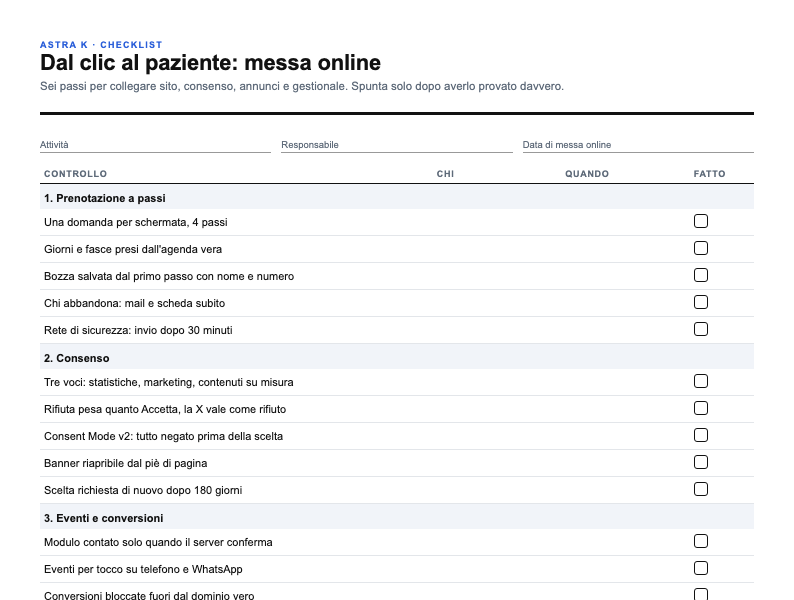Click the text 'Chi abbandona: mail e scheda subito'
This screenshot has height=600, width=794.
tap(134, 303)
